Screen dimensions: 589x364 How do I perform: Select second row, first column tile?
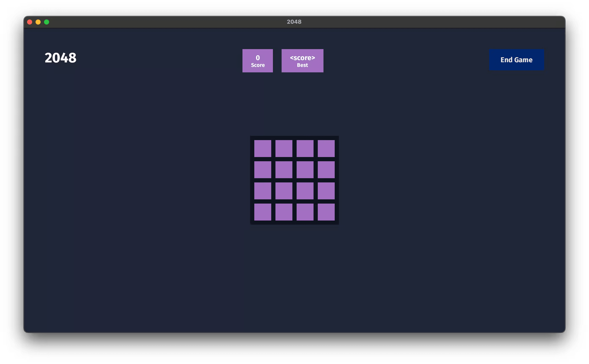coord(263,170)
